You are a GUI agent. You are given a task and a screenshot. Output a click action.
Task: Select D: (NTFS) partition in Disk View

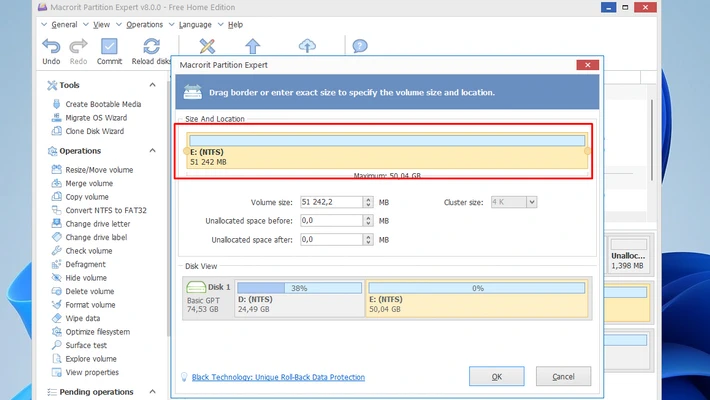pos(300,298)
